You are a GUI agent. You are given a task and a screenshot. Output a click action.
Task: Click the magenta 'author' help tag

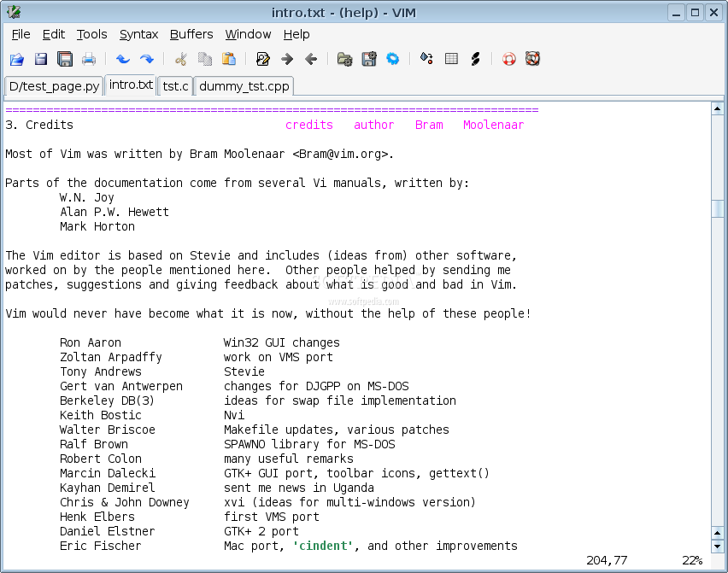pos(373,126)
